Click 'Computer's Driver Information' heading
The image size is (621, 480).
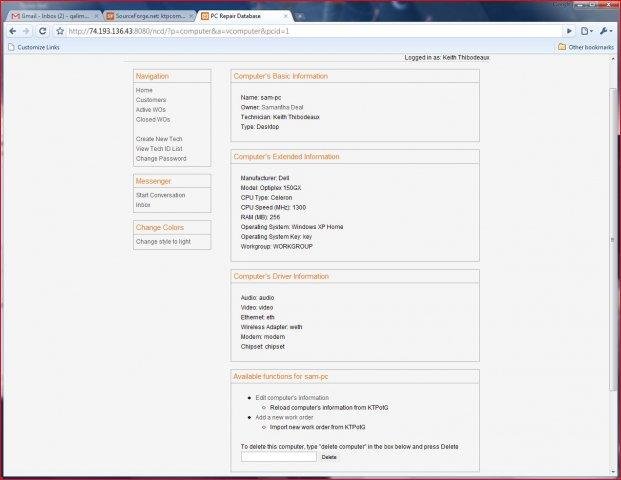281,276
